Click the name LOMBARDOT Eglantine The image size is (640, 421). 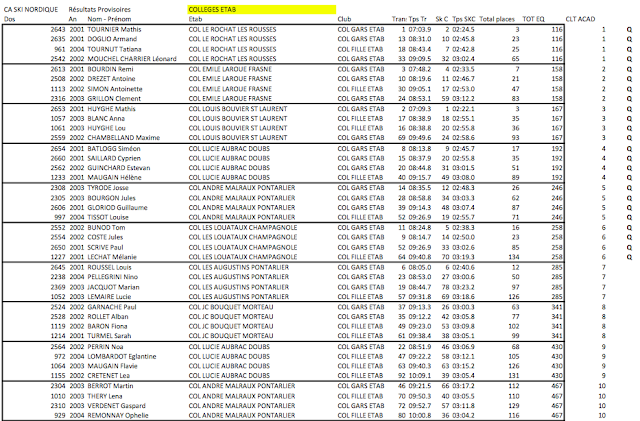[x=122, y=356]
